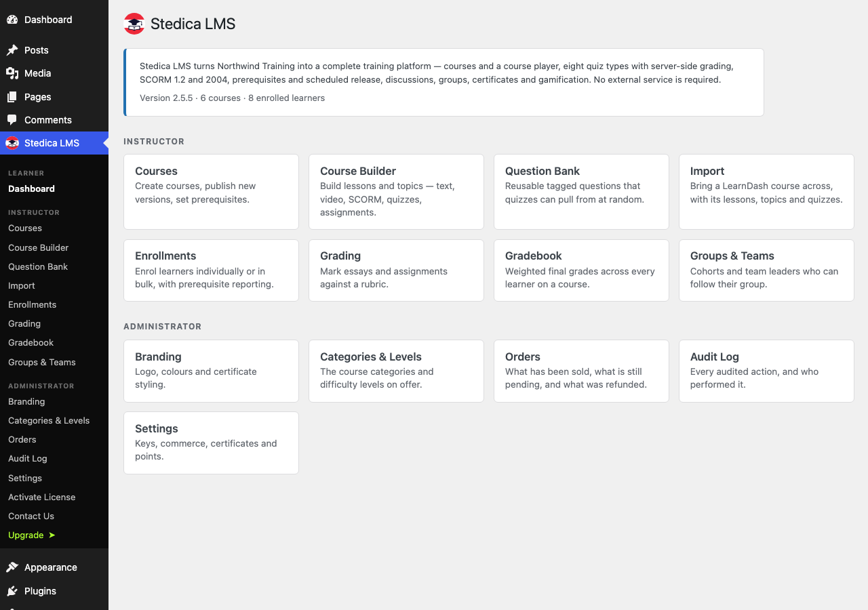868x610 pixels.
Task: Select Question Bank in the sidebar submenu
Action: point(38,267)
